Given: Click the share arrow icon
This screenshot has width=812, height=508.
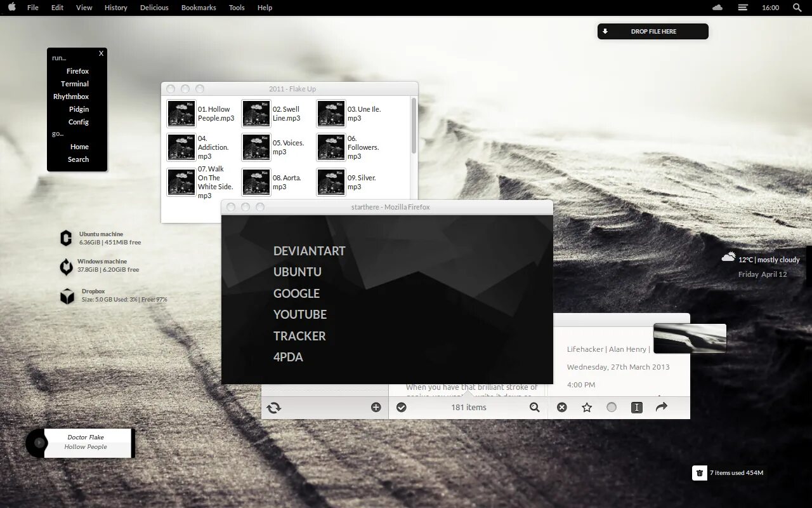Looking at the screenshot, I should tap(662, 407).
